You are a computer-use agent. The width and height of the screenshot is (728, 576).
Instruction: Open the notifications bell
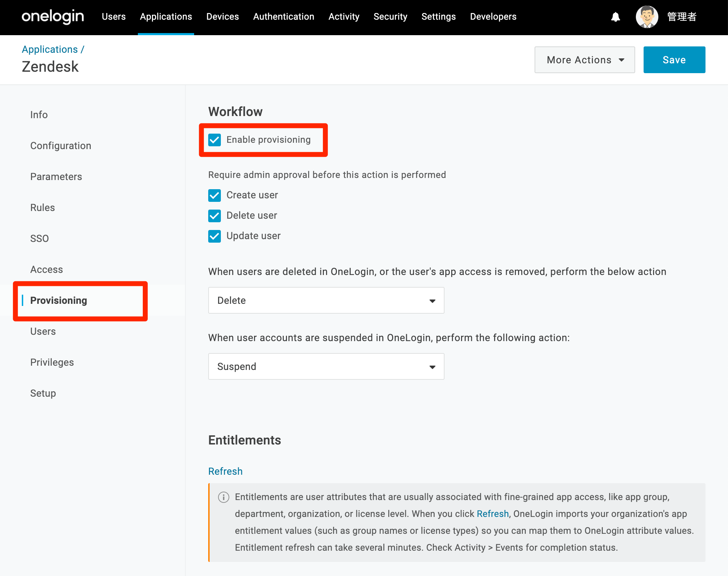pyautogui.click(x=615, y=17)
